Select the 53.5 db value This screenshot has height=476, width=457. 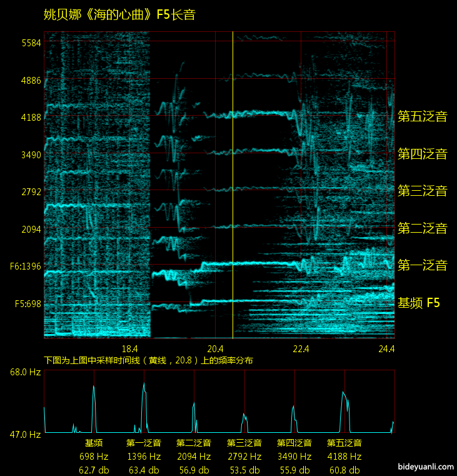(244, 470)
